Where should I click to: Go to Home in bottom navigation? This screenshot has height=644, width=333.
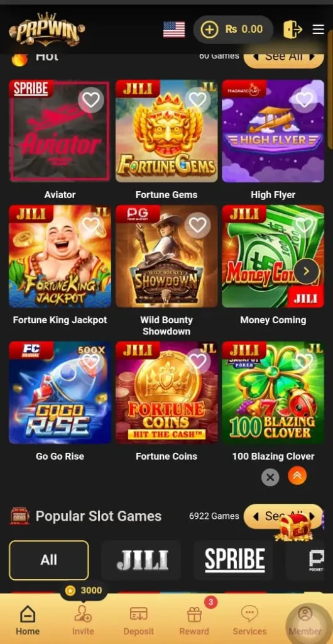pos(28,621)
